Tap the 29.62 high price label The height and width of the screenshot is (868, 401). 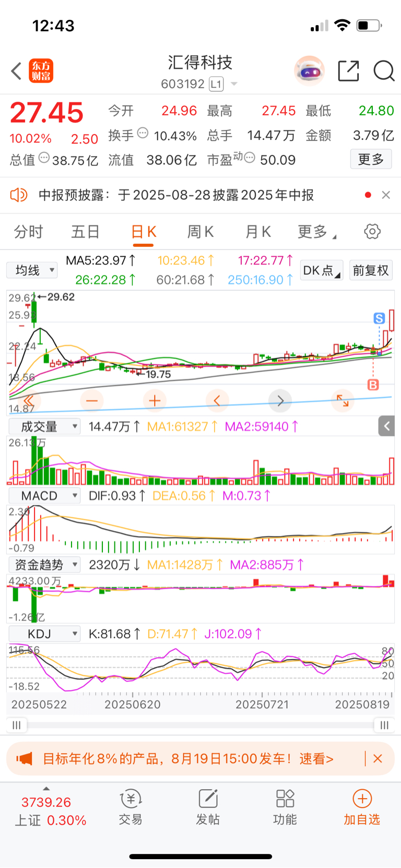point(61,297)
